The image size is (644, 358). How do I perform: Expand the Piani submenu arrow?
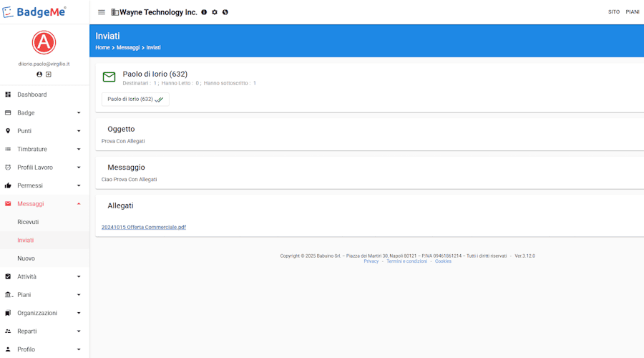(x=79, y=295)
